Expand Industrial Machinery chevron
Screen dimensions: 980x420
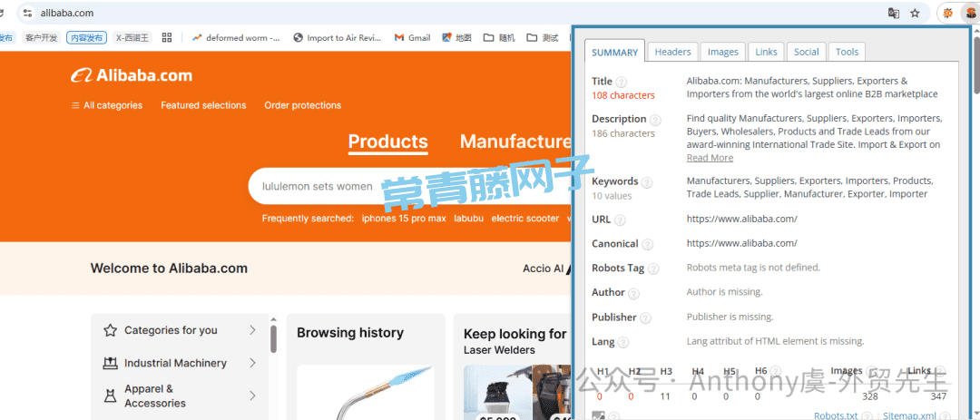click(x=252, y=363)
